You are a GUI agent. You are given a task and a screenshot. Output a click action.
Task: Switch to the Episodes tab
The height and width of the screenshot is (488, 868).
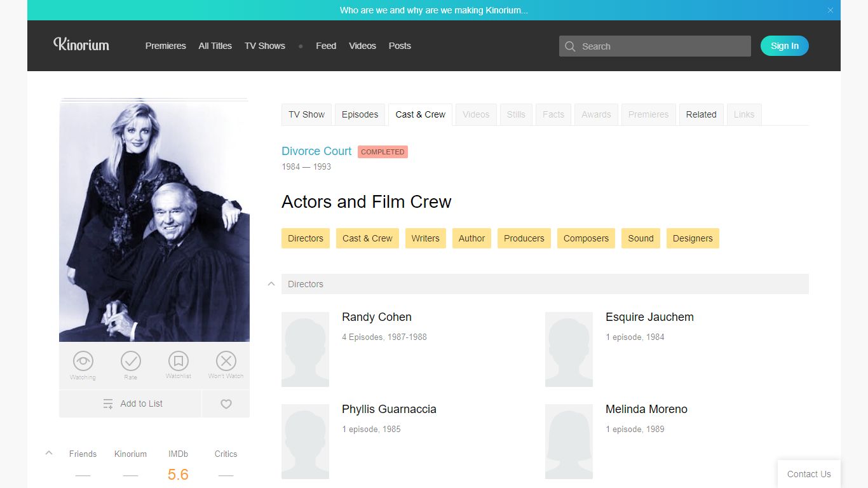pos(360,114)
